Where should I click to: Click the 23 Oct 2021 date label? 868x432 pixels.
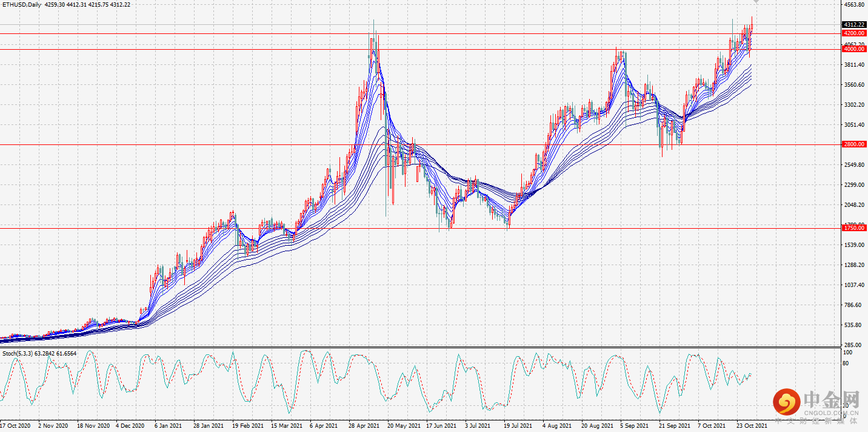point(752,426)
